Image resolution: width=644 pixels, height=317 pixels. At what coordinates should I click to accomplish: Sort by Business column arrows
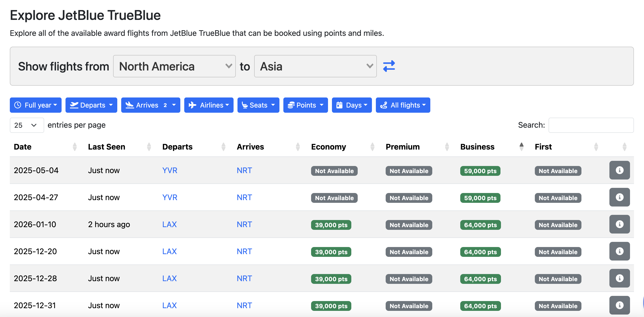[521, 147]
